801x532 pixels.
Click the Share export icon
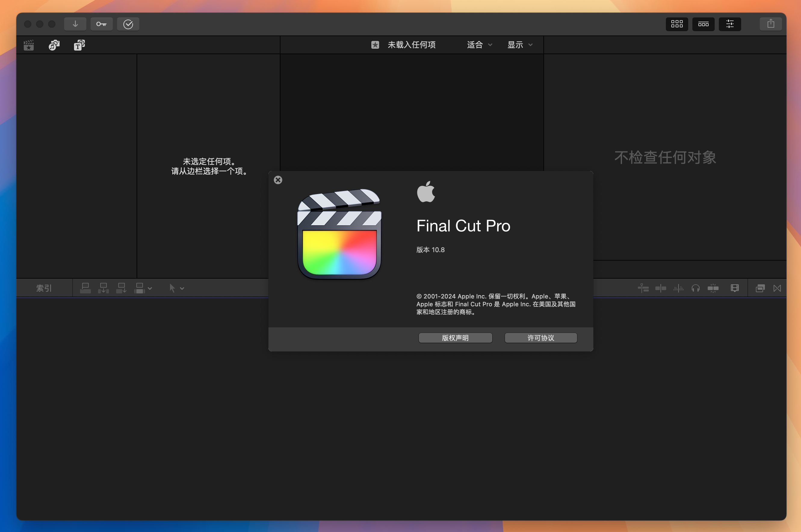[x=771, y=24]
